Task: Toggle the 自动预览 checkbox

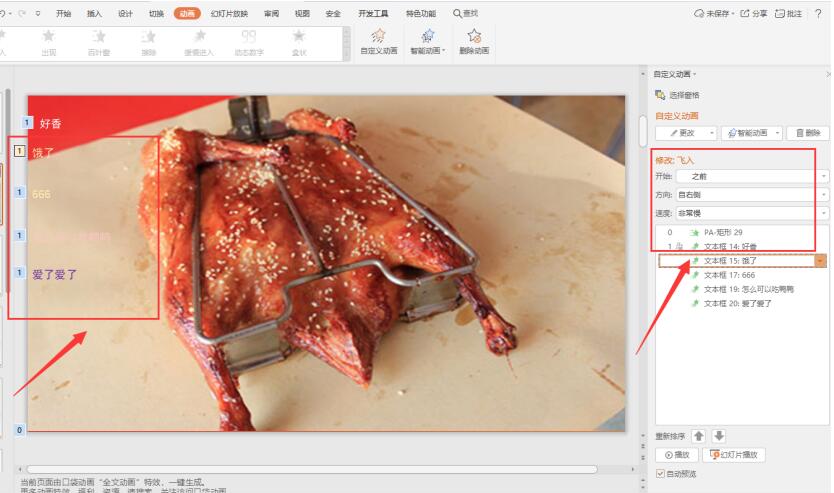Action: pos(660,473)
